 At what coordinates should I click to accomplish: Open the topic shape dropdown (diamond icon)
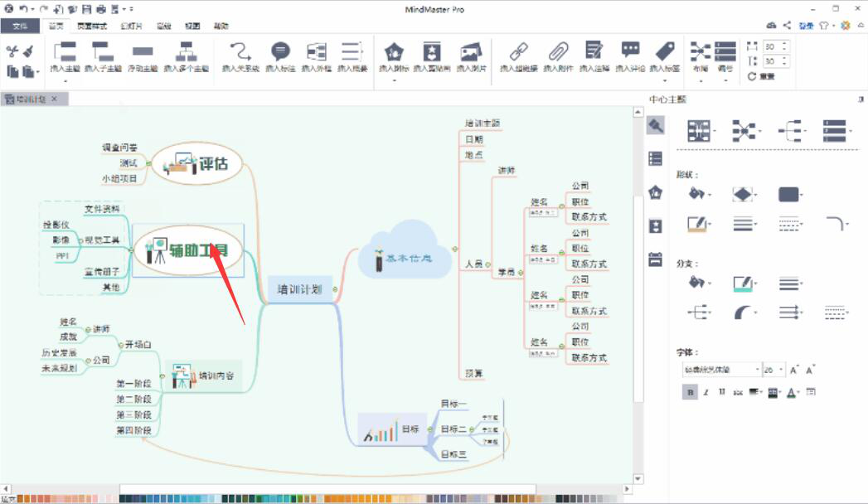coord(744,194)
